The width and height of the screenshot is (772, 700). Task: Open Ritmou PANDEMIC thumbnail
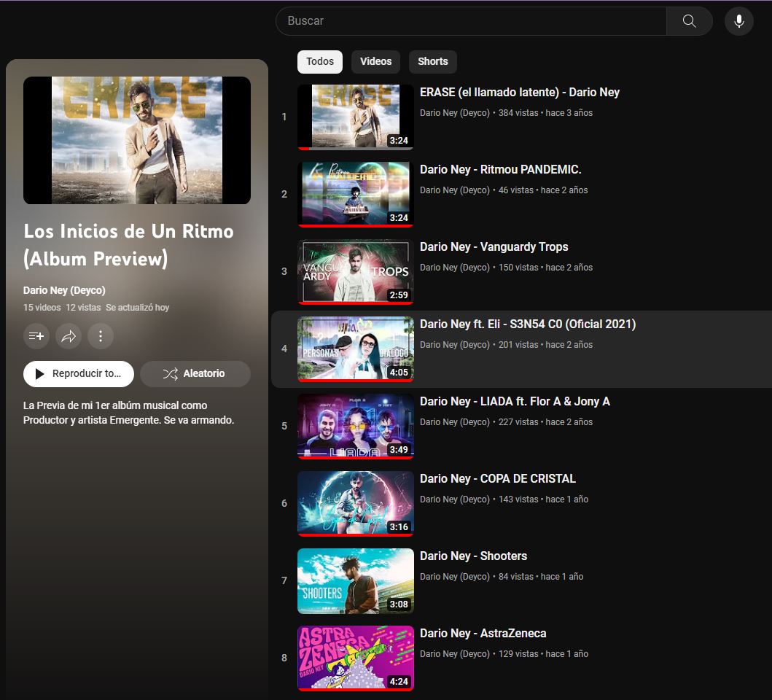coord(356,194)
